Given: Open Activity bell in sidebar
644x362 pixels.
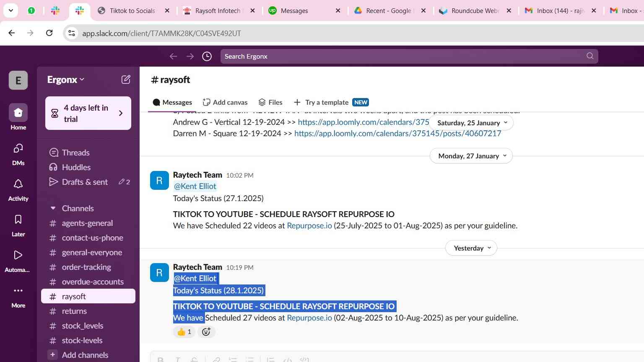Looking at the screenshot, I should pos(18,189).
